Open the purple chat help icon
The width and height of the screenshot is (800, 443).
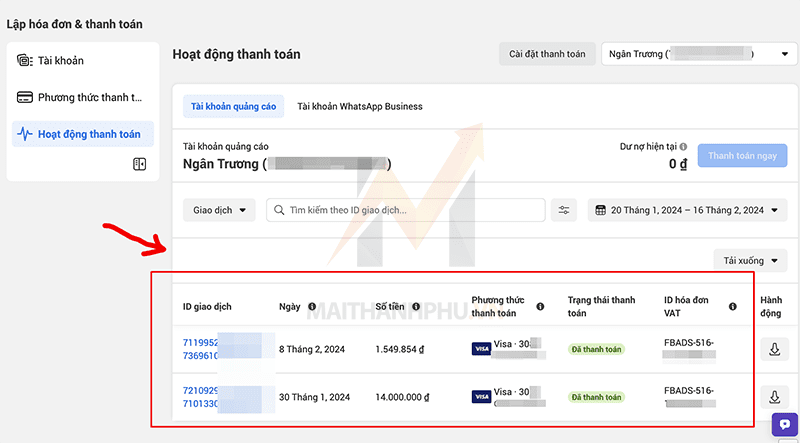point(785,427)
